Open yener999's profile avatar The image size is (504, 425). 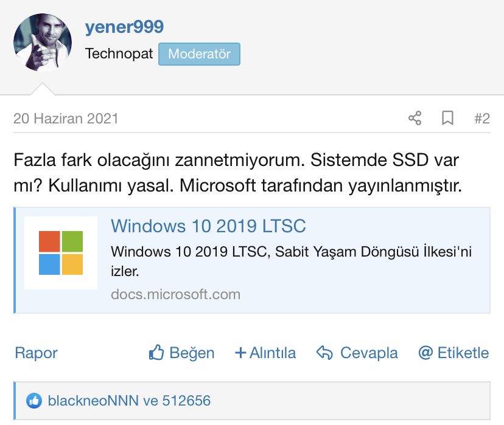(43, 42)
